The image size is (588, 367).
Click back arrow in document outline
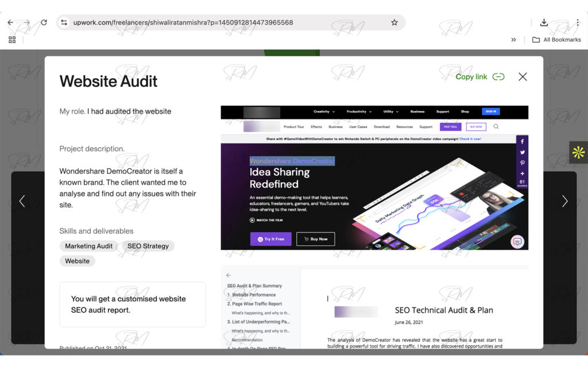[x=229, y=276]
